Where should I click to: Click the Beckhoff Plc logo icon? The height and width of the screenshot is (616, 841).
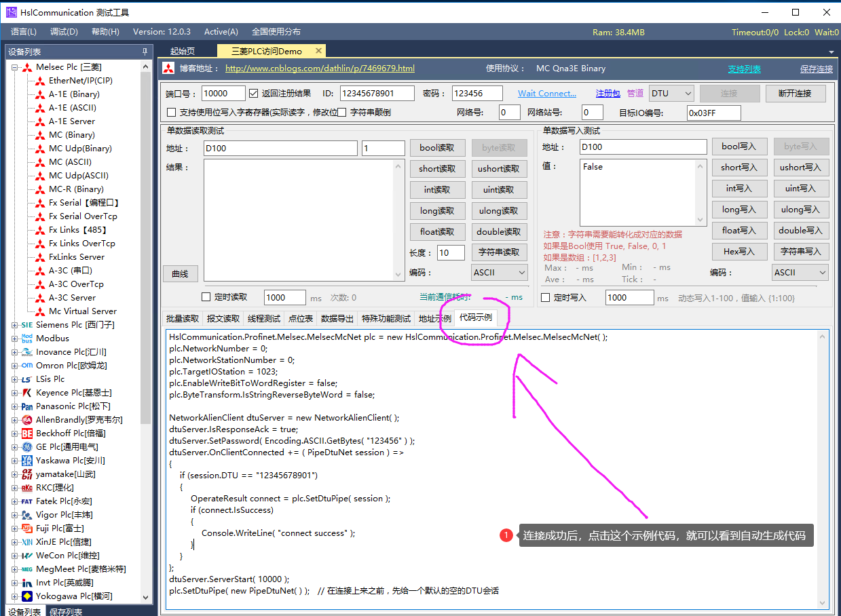click(x=27, y=434)
